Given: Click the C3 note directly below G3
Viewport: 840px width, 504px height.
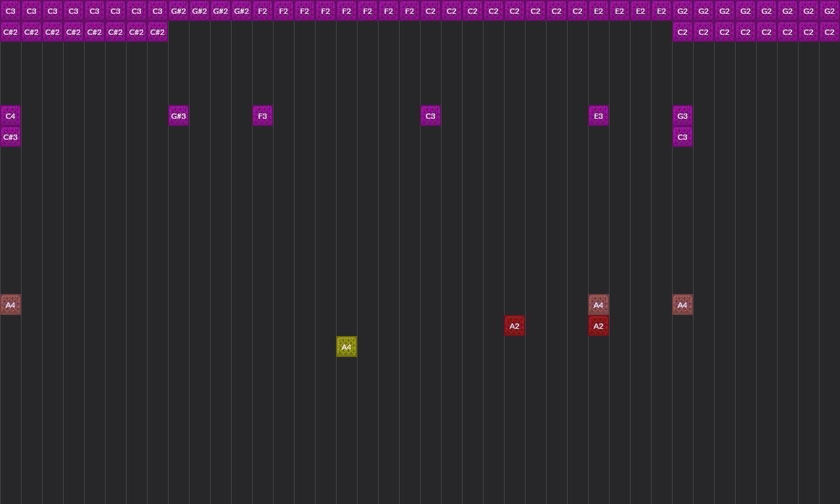Looking at the screenshot, I should (x=682, y=137).
